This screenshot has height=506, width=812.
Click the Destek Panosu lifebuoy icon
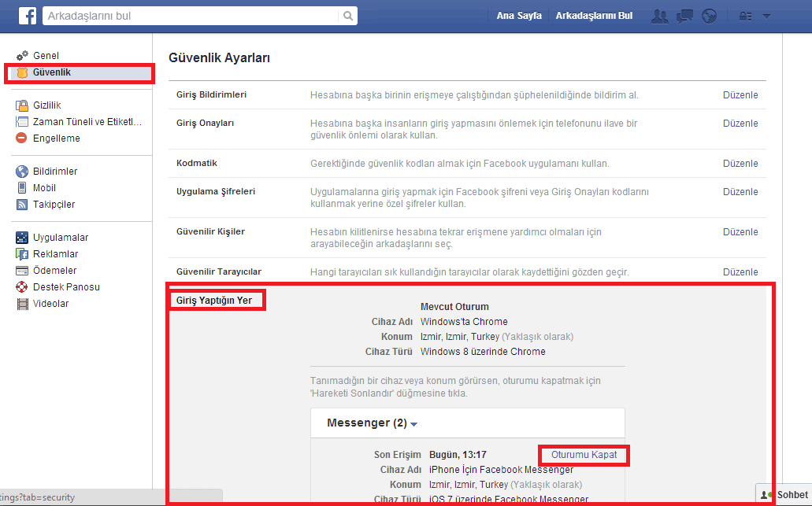pos(22,287)
